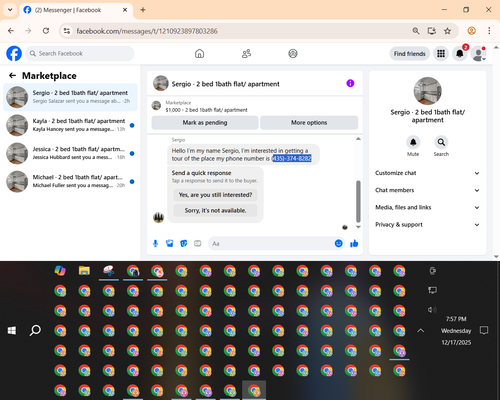Screen dimensions: 500x400
Task: Open the account profile avatar menu
Action: click(x=479, y=53)
